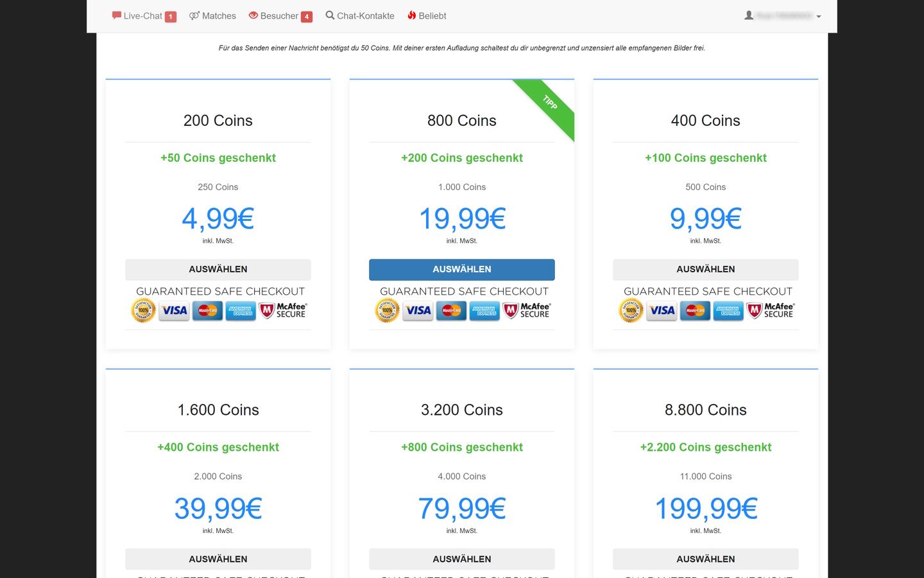924x578 pixels.
Task: Click the 100% guarantee seal under 200 Coins
Action: 142,310
